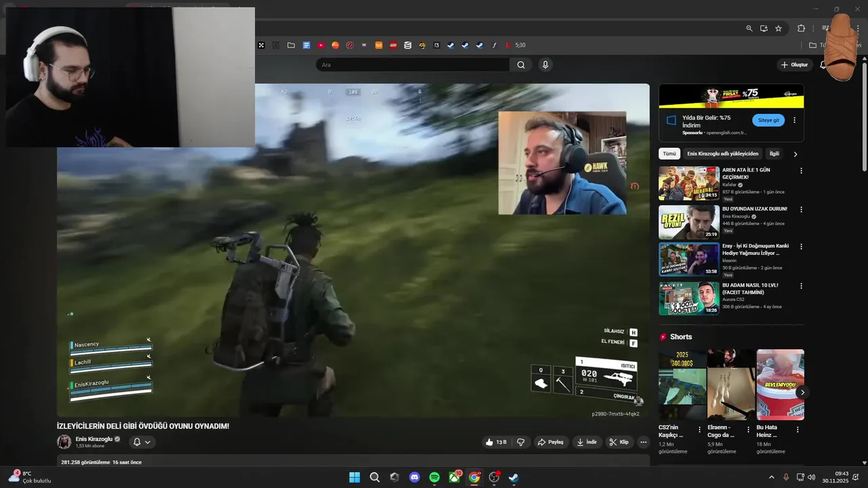Open BU OYUNDAN UZAK DURUN video thumbnail
The width and height of the screenshot is (868, 488).
click(689, 222)
